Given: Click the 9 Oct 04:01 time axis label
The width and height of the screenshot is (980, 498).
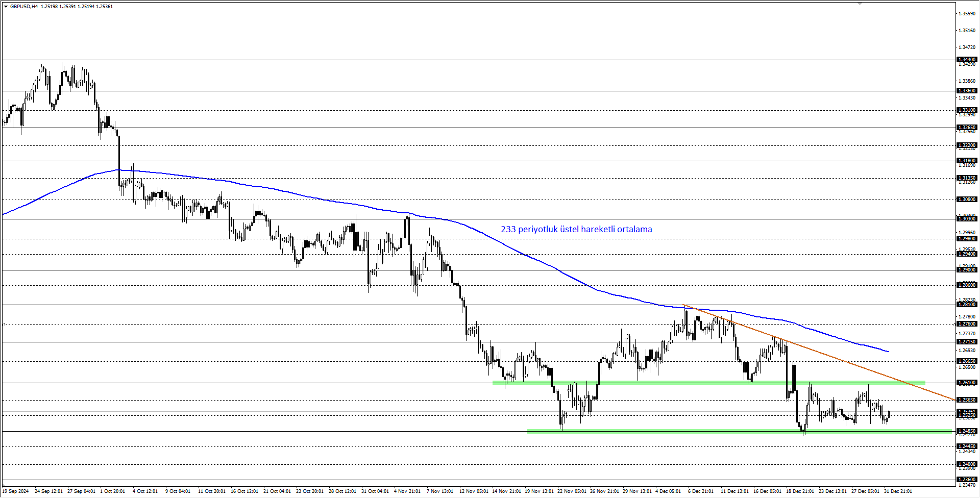Looking at the screenshot, I should point(178,491).
